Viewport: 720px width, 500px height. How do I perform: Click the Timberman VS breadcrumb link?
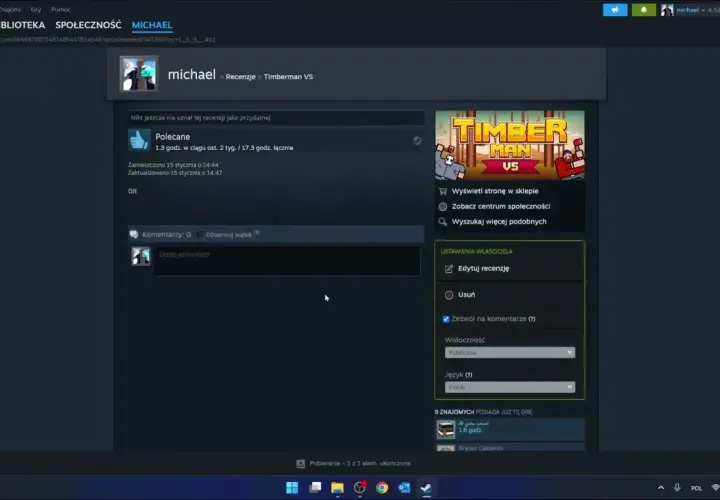[x=288, y=77]
